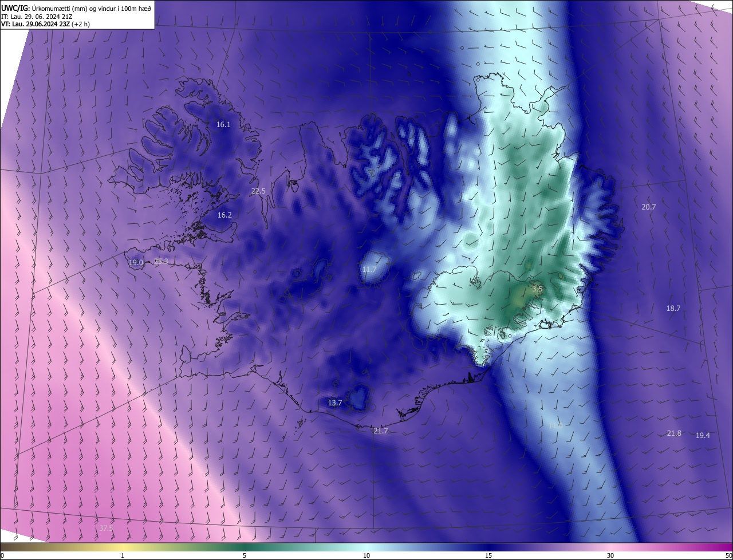Click the 21.7 value label on the south coast
Screen dimensions: 733x560
tap(380, 431)
